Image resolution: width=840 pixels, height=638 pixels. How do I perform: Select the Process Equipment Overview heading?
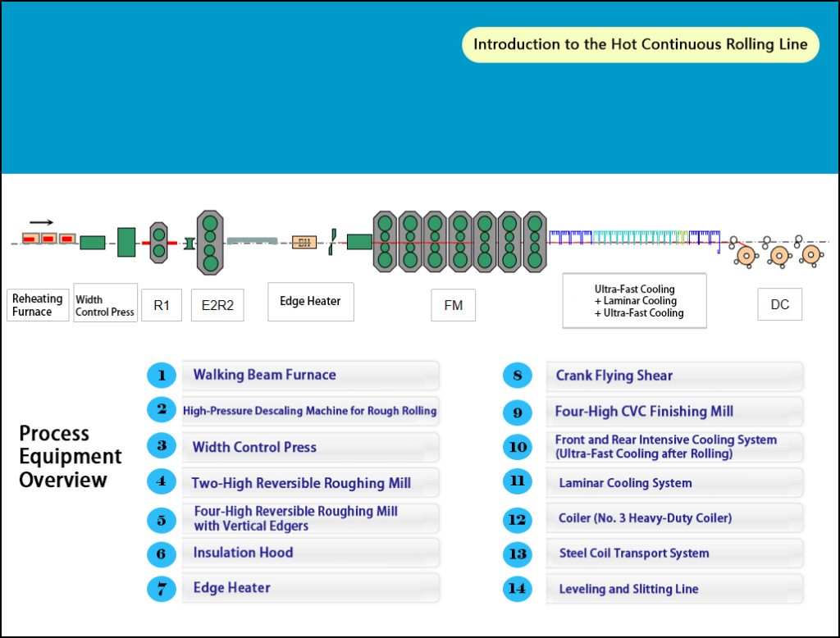point(70,457)
